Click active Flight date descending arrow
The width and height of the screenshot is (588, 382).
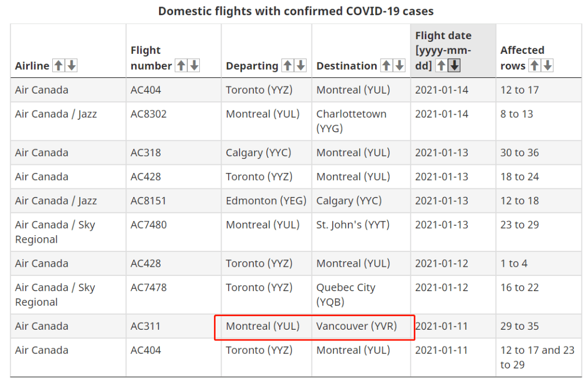(454, 66)
